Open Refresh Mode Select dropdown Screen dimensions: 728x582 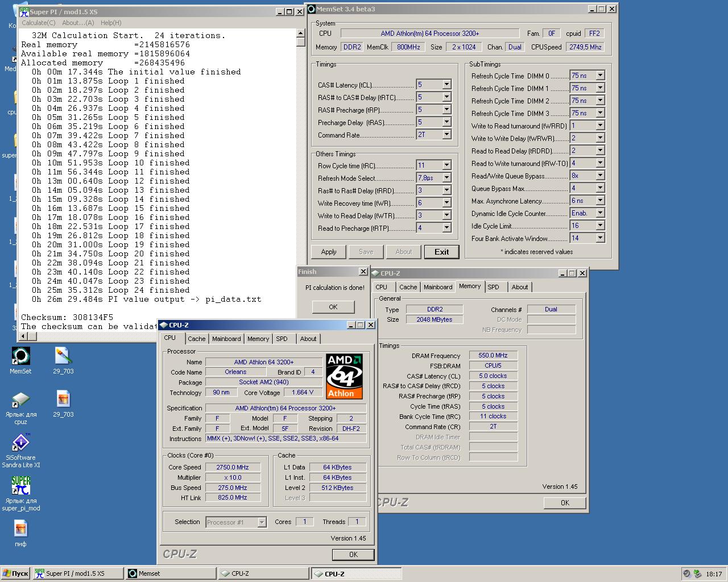[x=446, y=178]
